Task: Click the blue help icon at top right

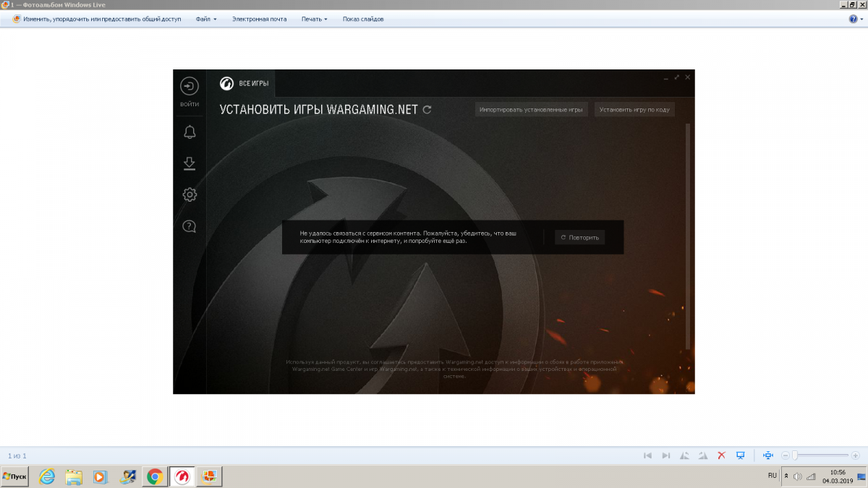Action: 853,20
